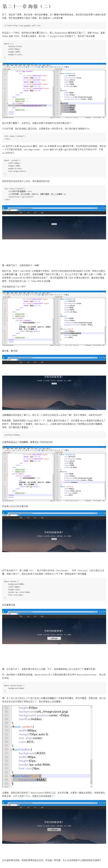Click the large "Let's go" button under 然后看看效果
This screenshot has width=108, height=868.
coord(54,638)
